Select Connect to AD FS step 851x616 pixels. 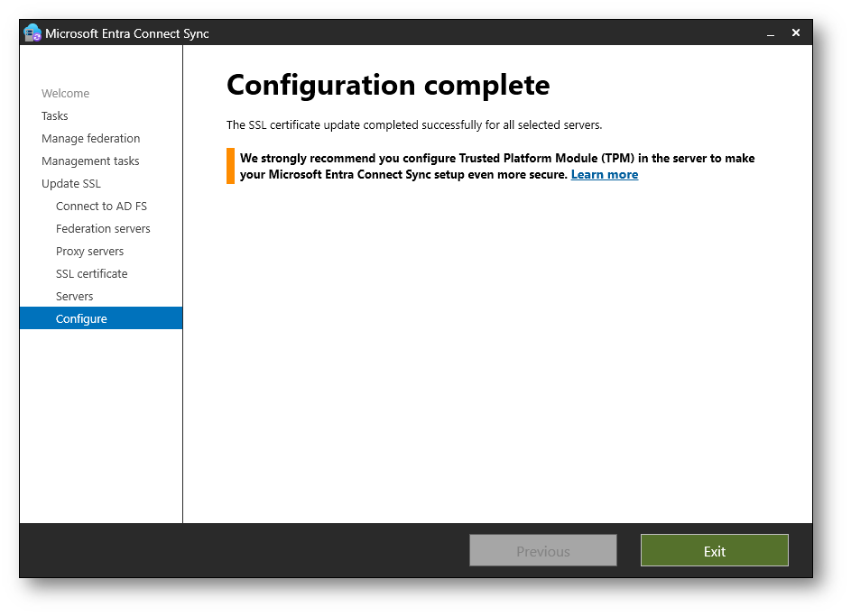101,206
